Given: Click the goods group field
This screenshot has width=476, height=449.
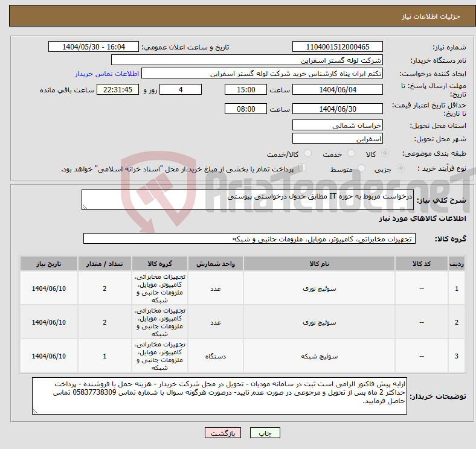Looking at the screenshot, I should [x=249, y=238].
